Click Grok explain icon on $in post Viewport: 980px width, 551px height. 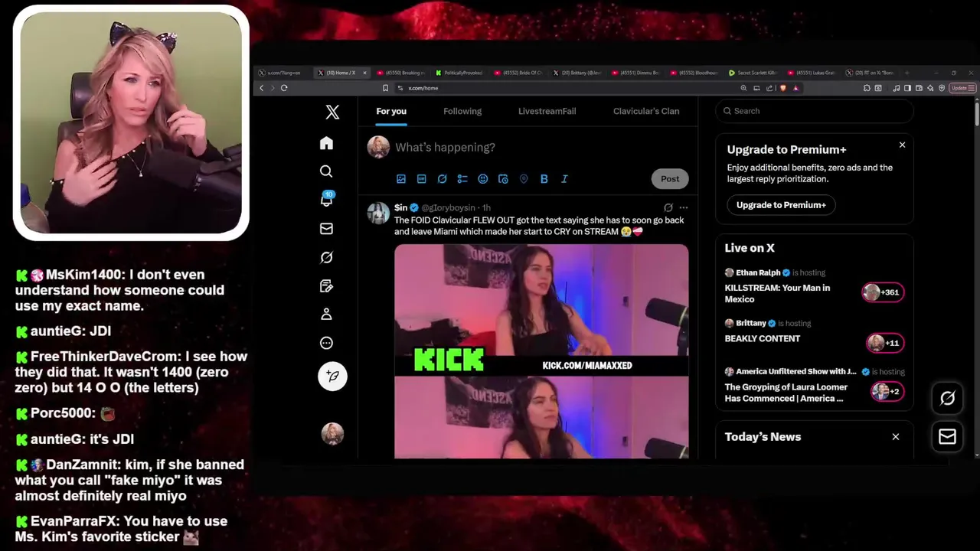(x=668, y=207)
